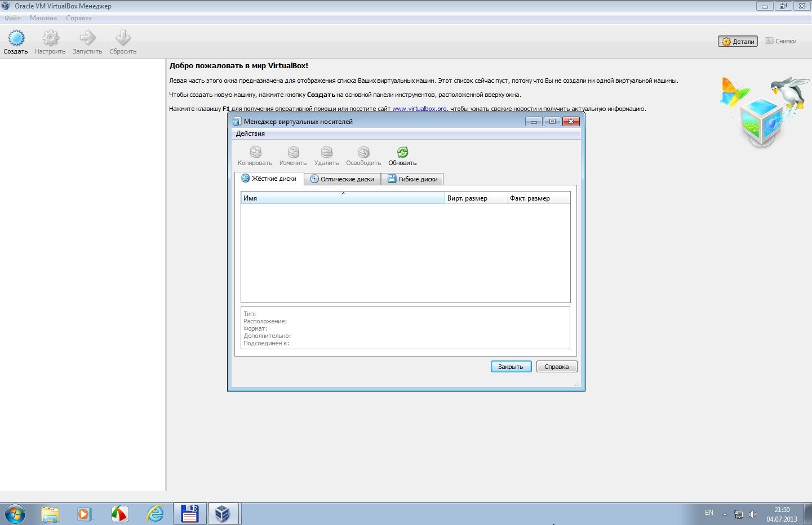
Task: Open Windows Explorer from taskbar
Action: [x=50, y=514]
